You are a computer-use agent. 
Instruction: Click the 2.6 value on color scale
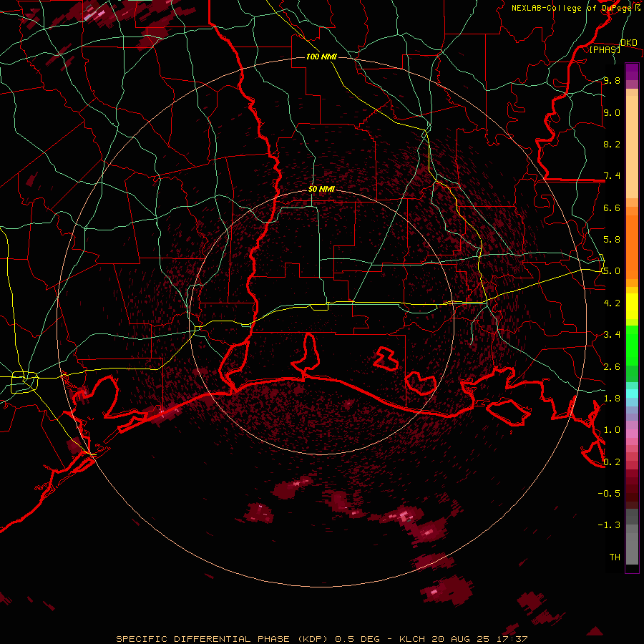click(612, 366)
